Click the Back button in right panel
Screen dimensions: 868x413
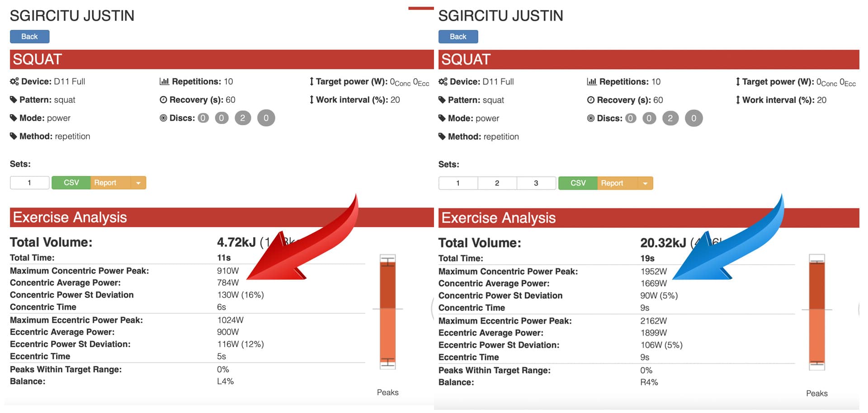458,37
